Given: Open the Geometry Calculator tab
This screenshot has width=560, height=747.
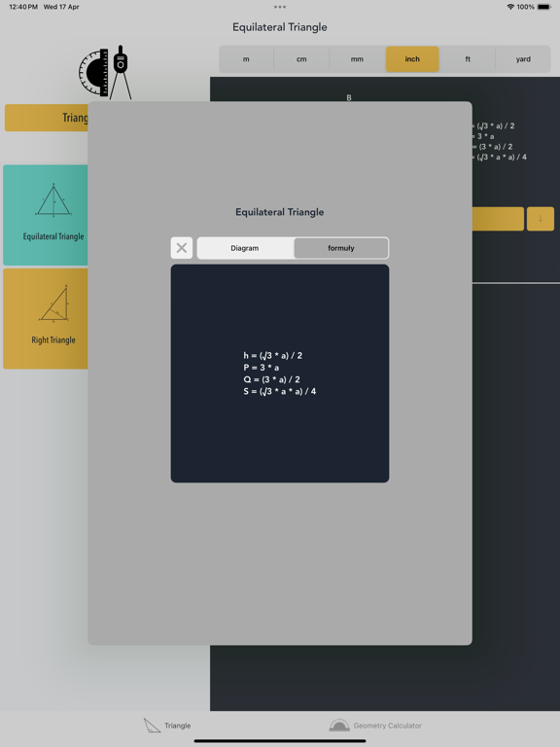Looking at the screenshot, I should tap(375, 726).
